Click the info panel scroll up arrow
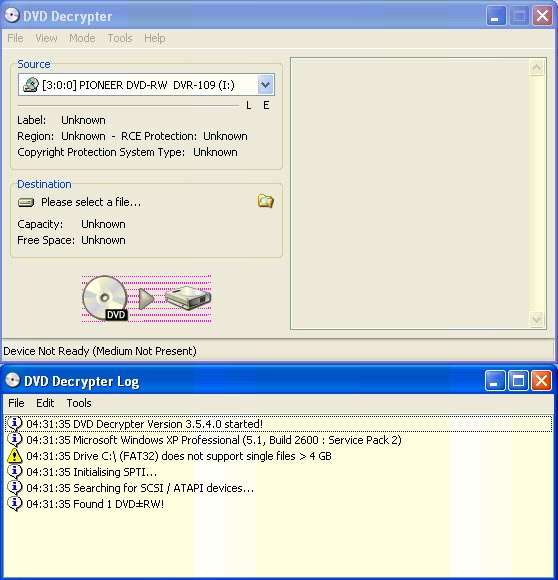 tap(536, 68)
